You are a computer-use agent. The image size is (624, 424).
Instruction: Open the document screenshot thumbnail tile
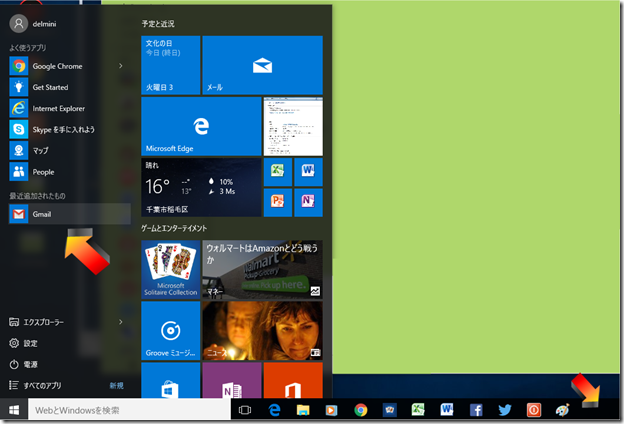tap(293, 126)
